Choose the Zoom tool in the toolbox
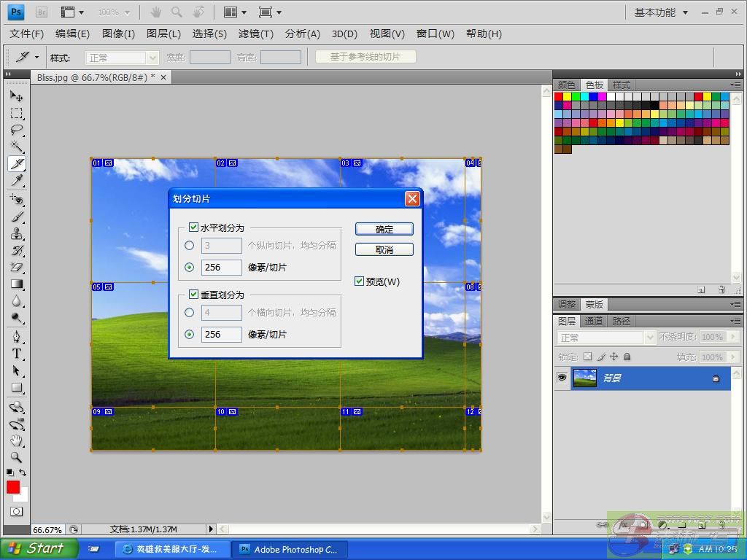 17,458
